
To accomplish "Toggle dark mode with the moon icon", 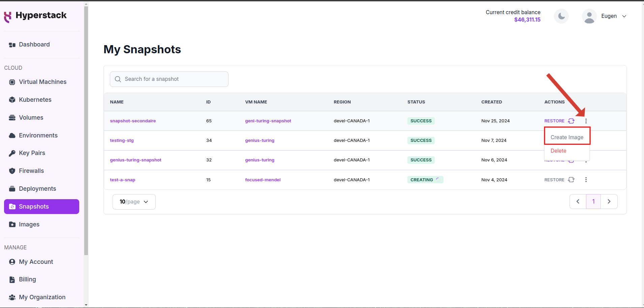I will 561,16.
